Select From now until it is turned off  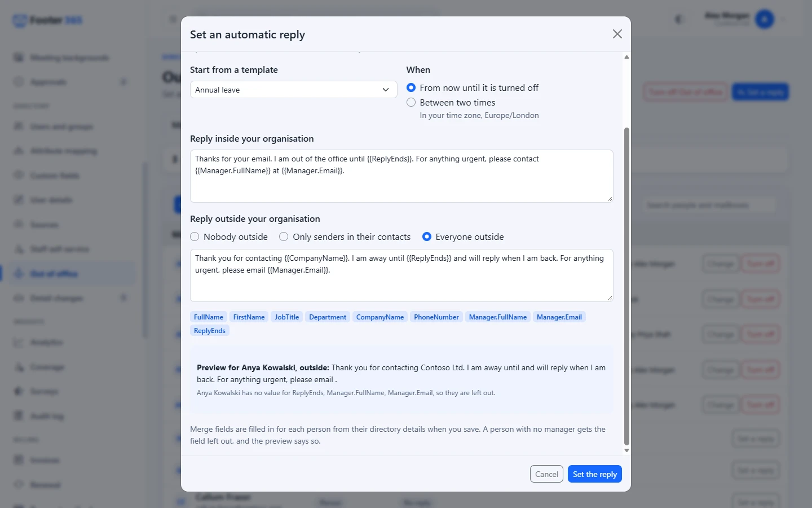(411, 87)
